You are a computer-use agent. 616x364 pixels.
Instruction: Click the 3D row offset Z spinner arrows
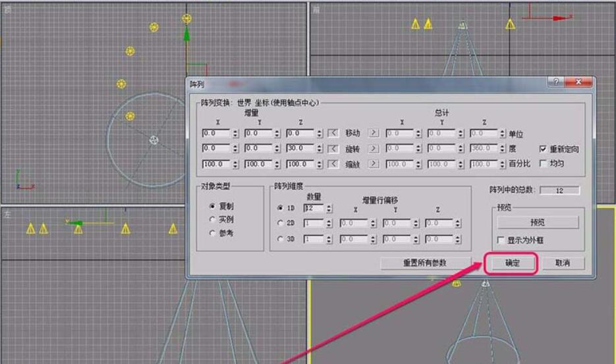(x=458, y=239)
